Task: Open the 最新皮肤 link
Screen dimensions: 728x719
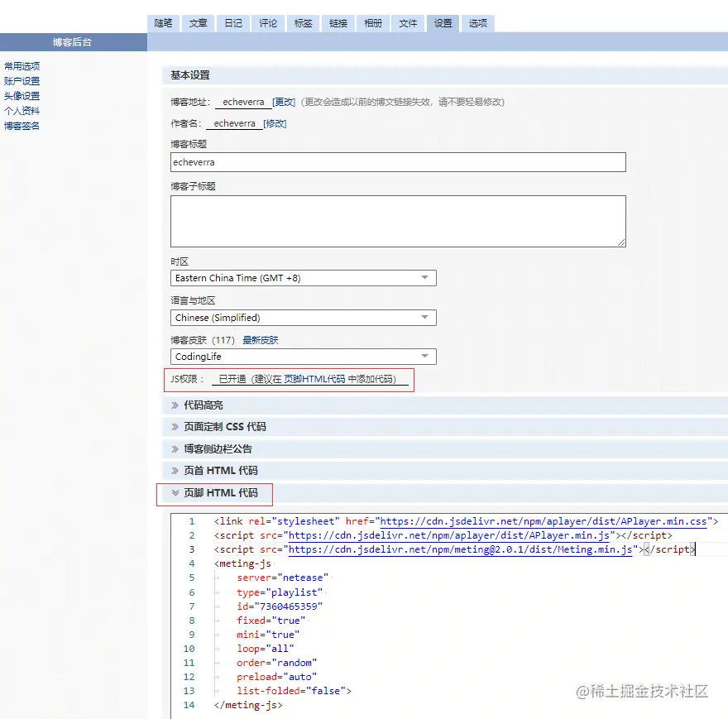Action: (261, 340)
